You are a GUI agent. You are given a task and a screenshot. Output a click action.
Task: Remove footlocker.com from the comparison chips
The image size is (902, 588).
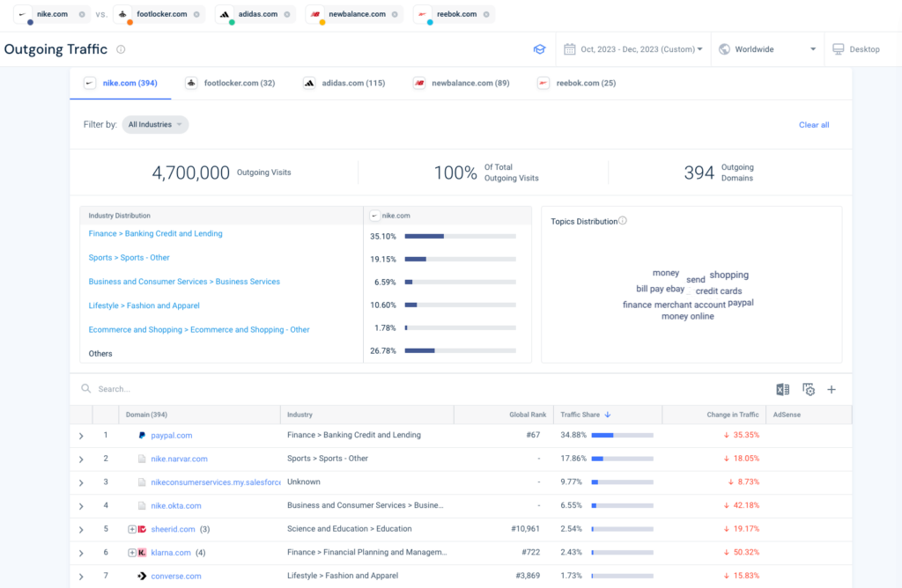click(x=196, y=15)
